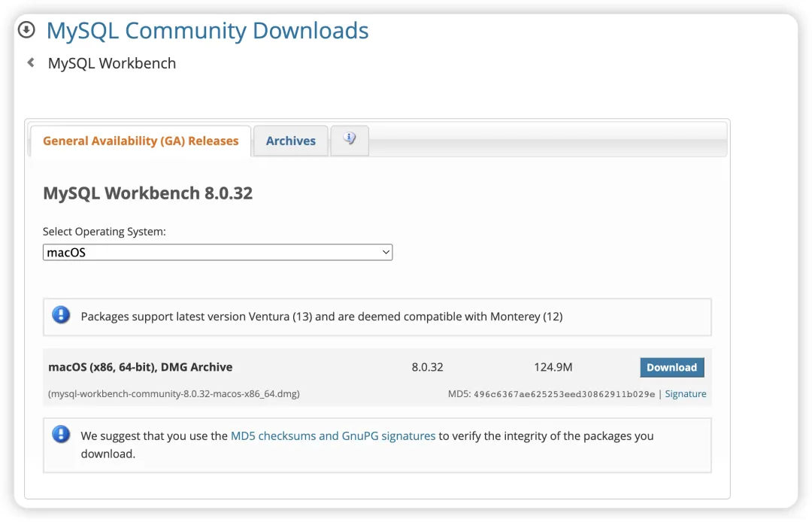Open the information icon tab

pos(350,140)
